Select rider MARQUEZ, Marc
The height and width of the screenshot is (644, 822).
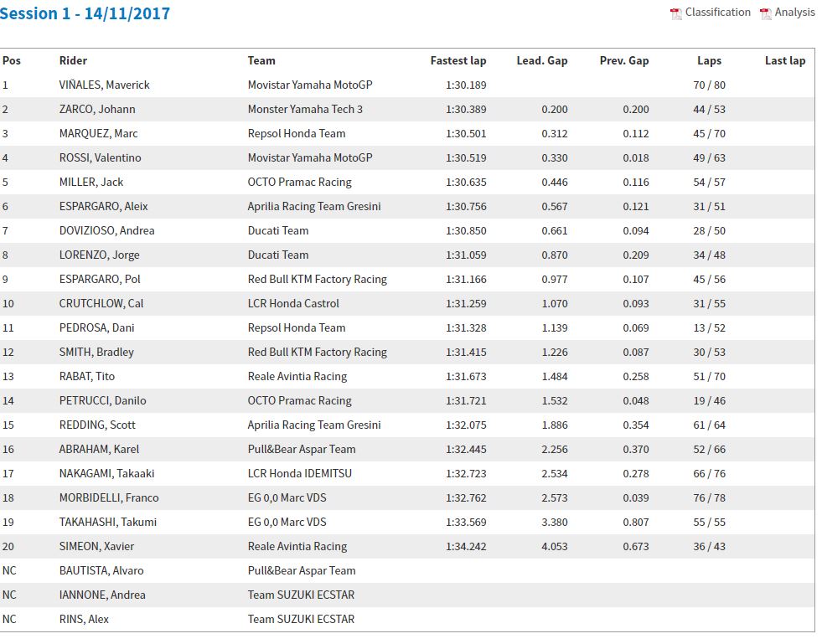99,134
